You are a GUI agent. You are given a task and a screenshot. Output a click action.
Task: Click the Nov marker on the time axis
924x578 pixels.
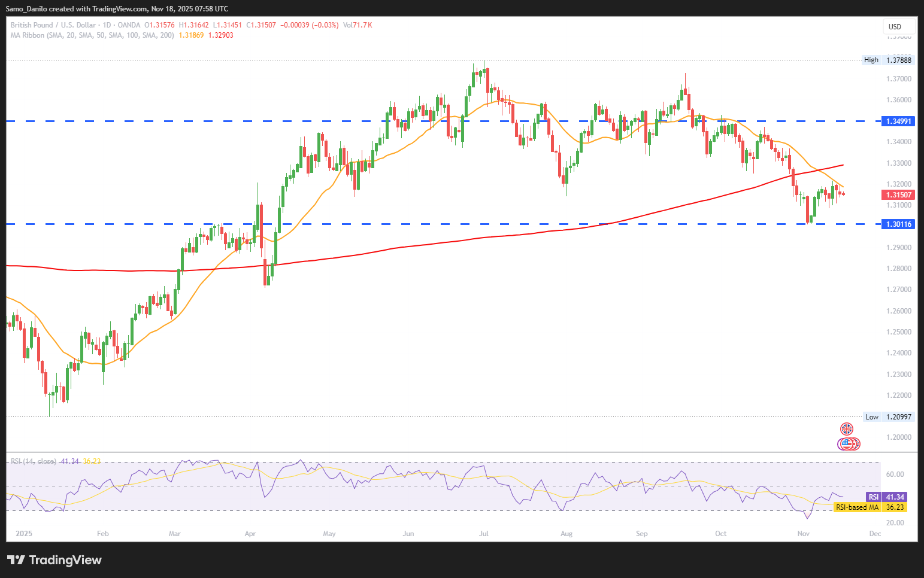pyautogui.click(x=803, y=534)
